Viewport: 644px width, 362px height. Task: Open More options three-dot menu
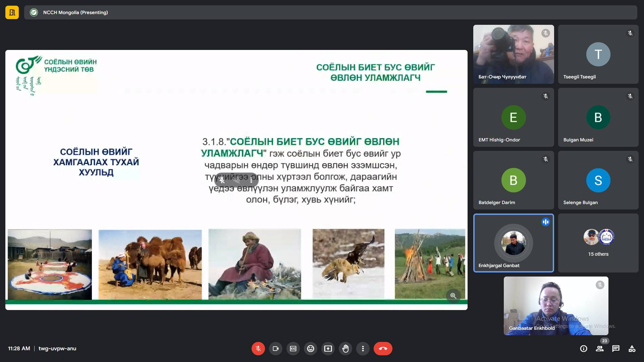tap(363, 349)
